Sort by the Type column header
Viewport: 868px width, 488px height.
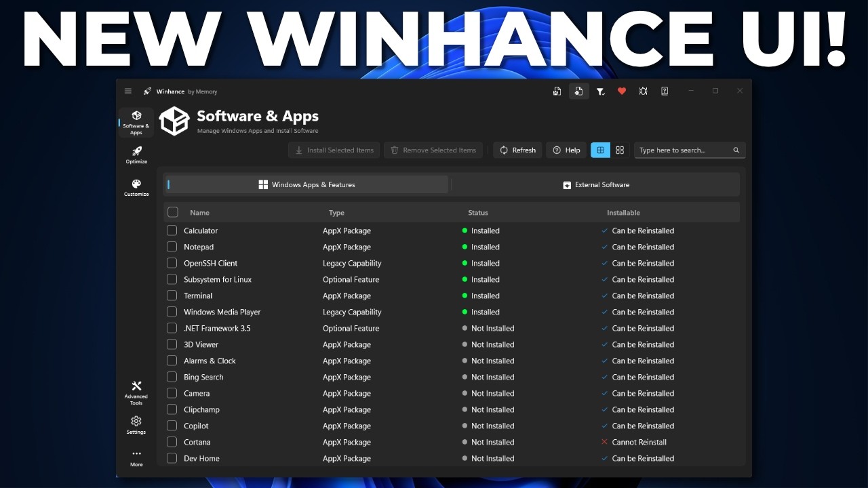pos(336,213)
